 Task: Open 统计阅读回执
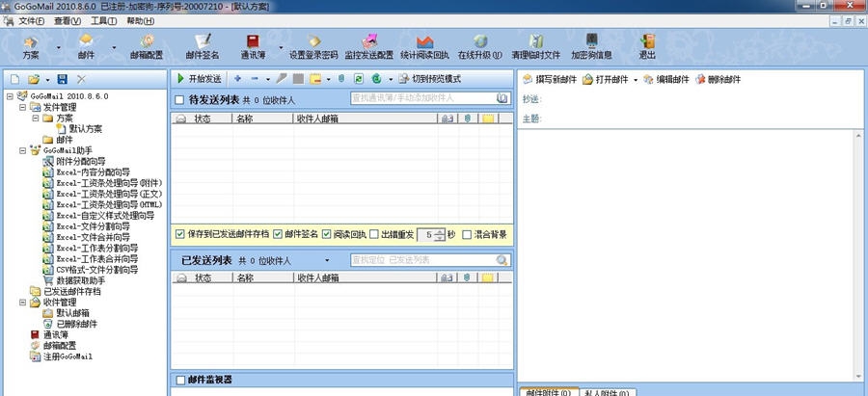point(424,46)
